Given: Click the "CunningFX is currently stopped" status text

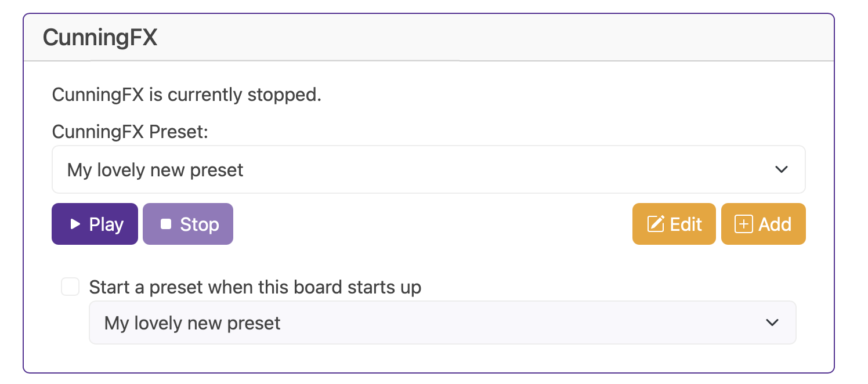Looking at the screenshot, I should point(187,95).
